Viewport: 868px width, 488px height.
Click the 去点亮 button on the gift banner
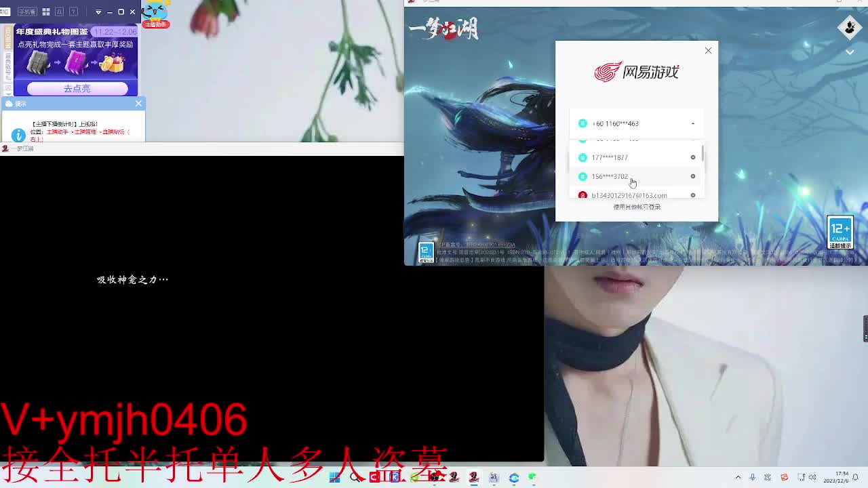point(77,89)
